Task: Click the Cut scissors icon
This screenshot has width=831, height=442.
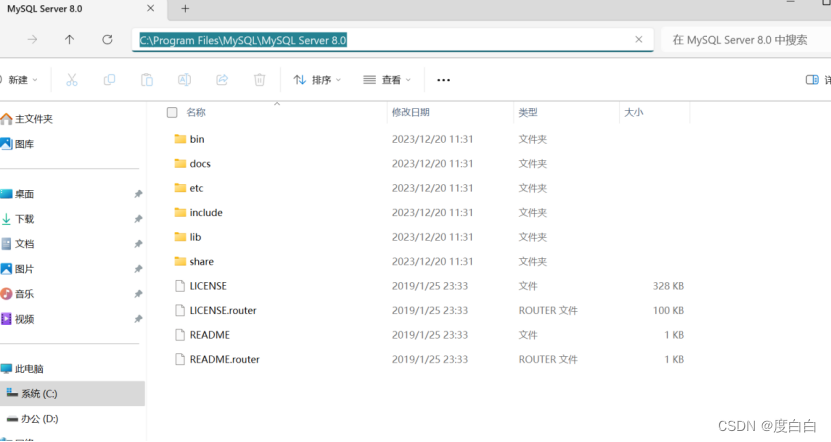Action: (72, 80)
